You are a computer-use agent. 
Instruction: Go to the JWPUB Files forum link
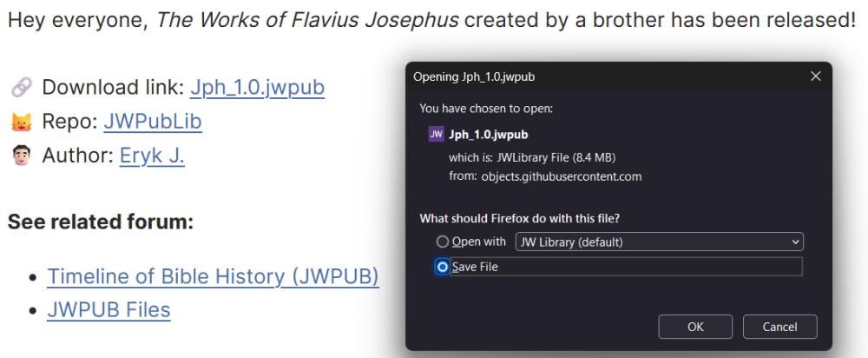(x=108, y=310)
